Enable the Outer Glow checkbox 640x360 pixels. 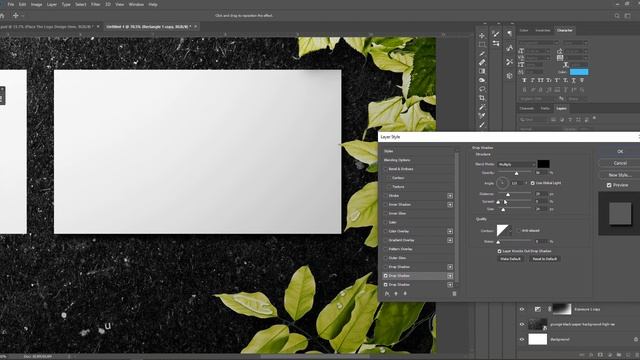(386, 258)
